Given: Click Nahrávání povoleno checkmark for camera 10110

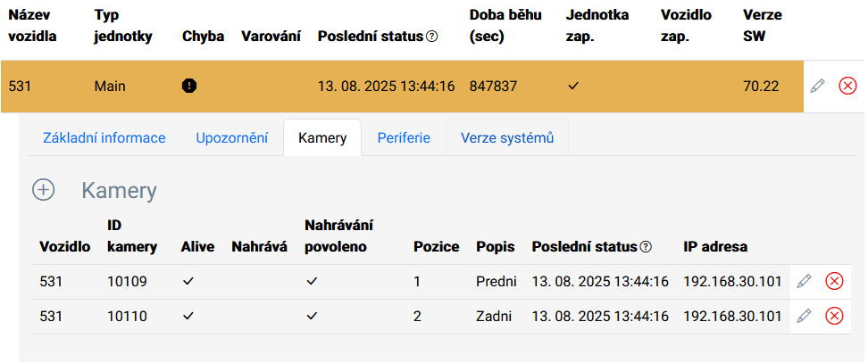Looking at the screenshot, I should coord(313,316).
